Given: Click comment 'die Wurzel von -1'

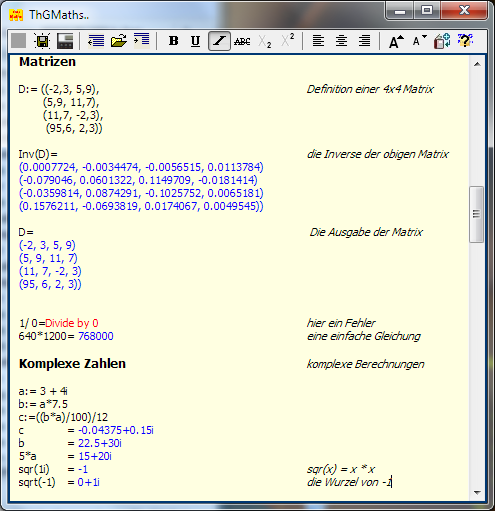Looking at the screenshot, I should [x=349, y=482].
